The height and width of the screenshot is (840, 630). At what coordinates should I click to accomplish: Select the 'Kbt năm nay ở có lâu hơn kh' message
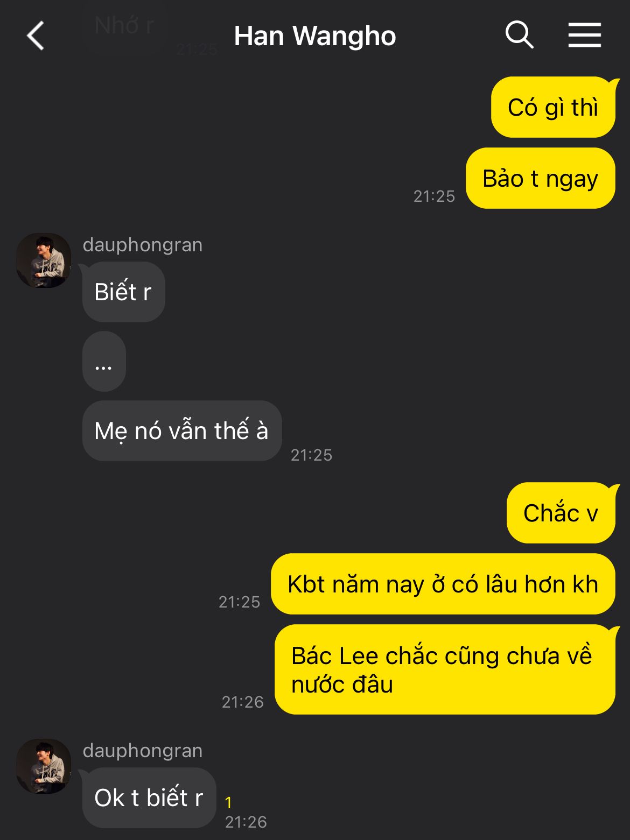pos(443,584)
